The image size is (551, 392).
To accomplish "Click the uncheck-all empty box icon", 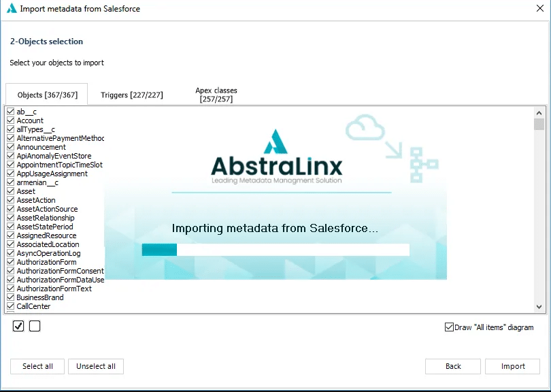I will [35, 327].
